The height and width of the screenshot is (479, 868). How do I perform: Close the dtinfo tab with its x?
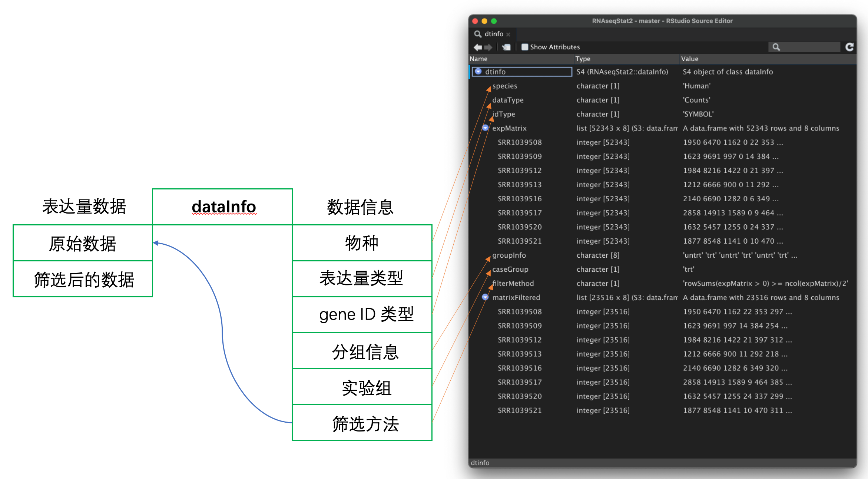pos(508,34)
